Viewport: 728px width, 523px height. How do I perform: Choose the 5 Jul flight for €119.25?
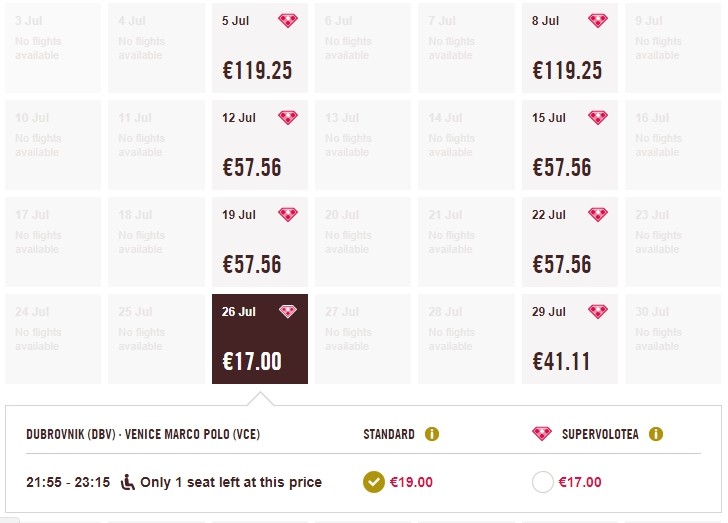pos(260,48)
